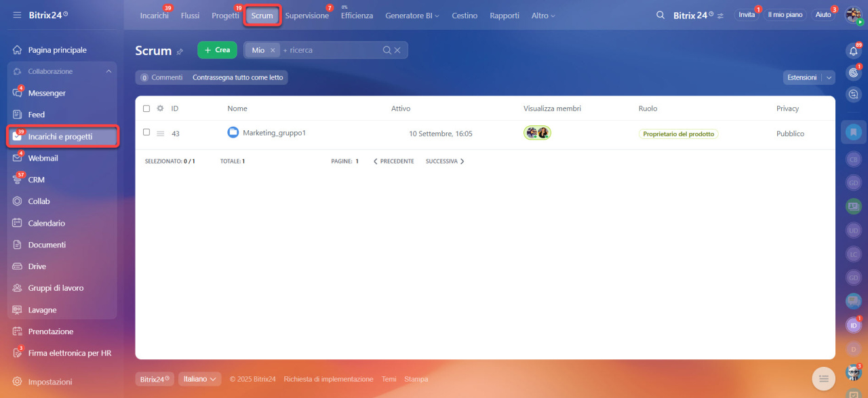Click the Aiuto button
The width and height of the screenshot is (868, 398).
pyautogui.click(x=823, y=15)
